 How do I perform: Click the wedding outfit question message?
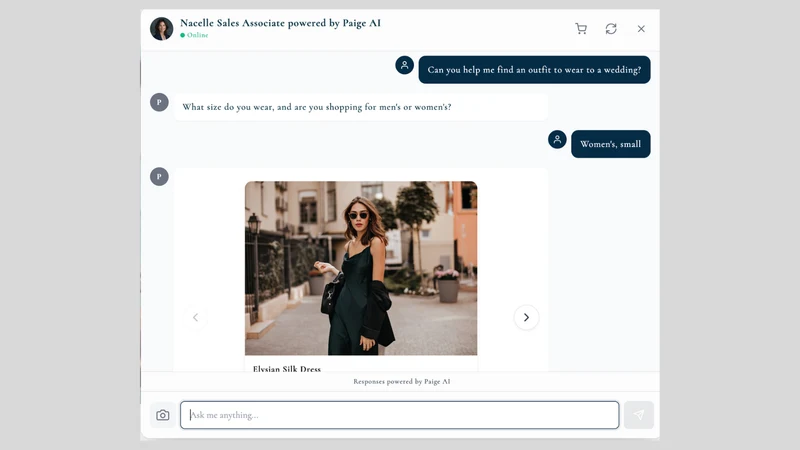click(534, 70)
